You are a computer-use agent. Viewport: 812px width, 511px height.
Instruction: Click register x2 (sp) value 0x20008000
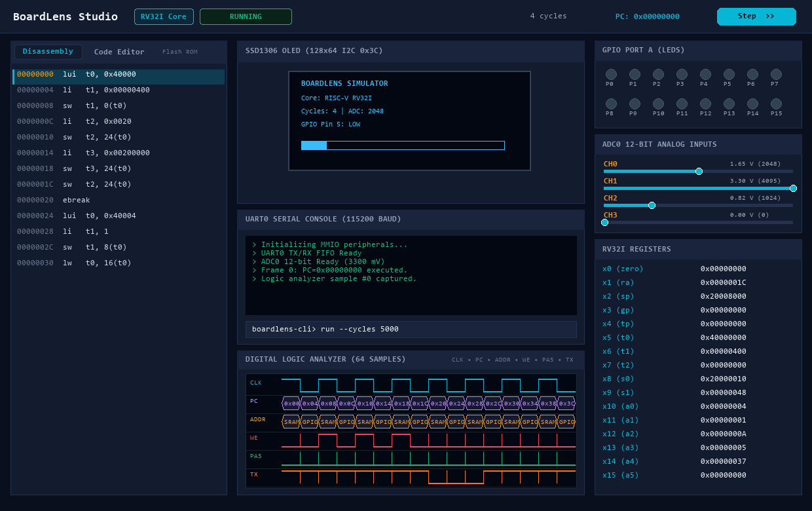724,296
